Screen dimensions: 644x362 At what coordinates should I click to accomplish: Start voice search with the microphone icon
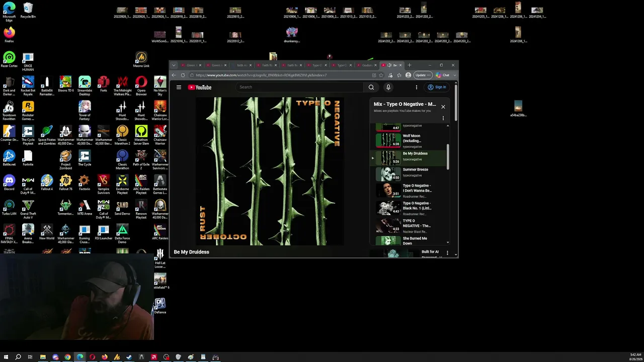[x=388, y=87]
